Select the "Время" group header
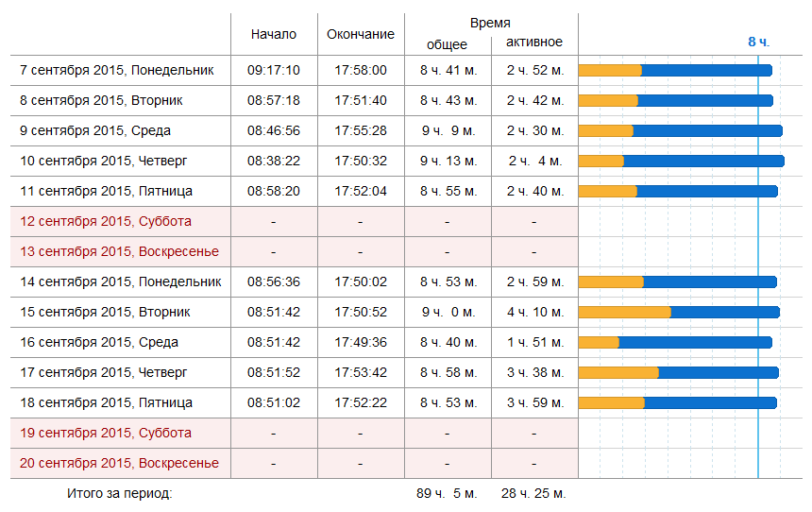 pos(490,23)
